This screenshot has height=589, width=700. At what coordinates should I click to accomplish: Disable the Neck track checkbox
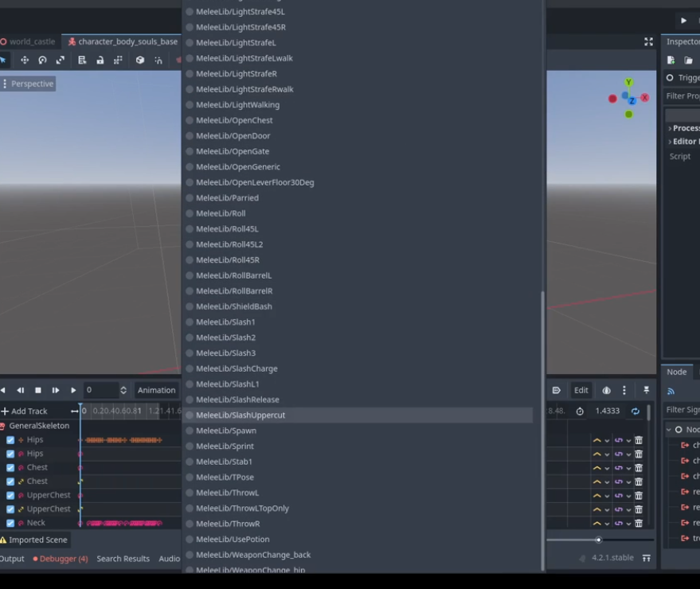(x=10, y=524)
